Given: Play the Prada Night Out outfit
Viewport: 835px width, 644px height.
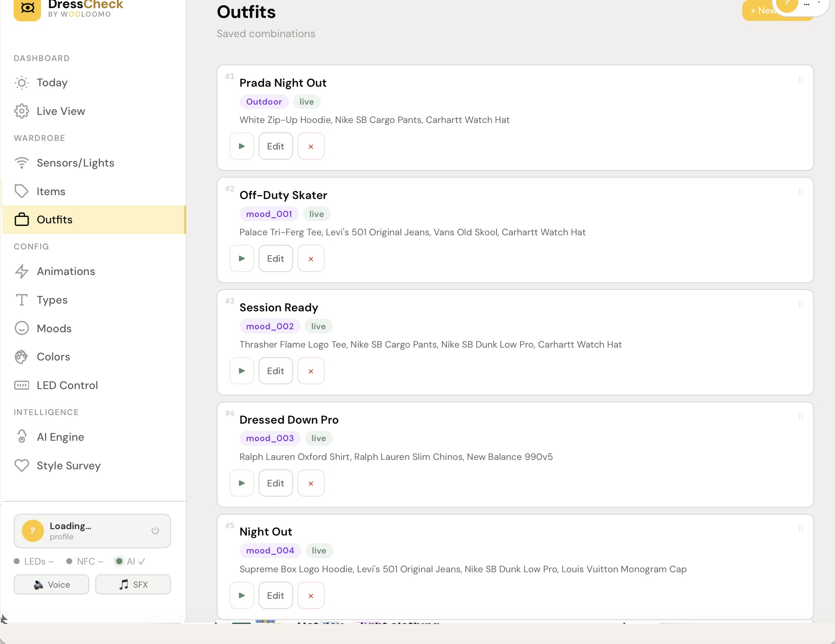Looking at the screenshot, I should [x=242, y=146].
